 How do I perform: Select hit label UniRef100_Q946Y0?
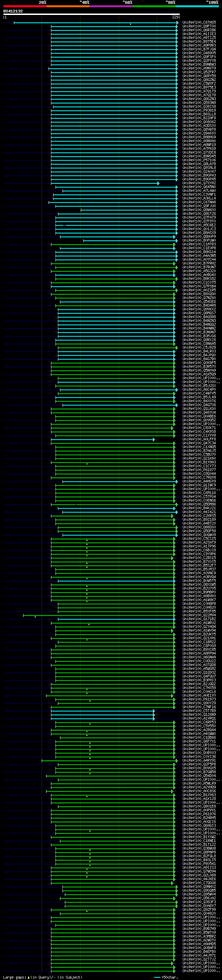(199, 133)
